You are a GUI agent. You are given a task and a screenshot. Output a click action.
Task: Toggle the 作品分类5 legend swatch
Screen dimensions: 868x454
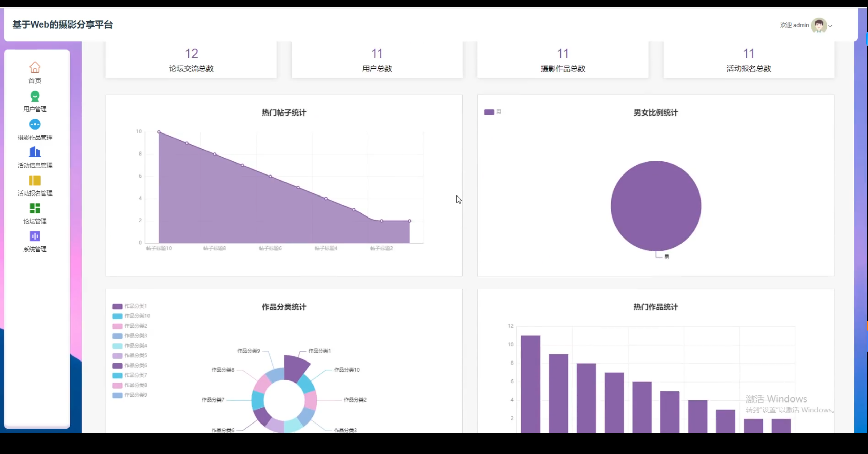coord(117,356)
